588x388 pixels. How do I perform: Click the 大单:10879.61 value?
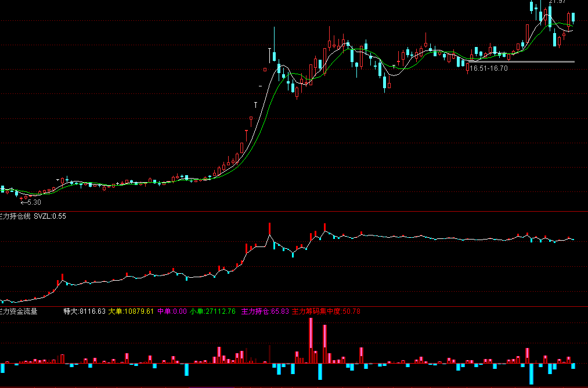[131, 311]
